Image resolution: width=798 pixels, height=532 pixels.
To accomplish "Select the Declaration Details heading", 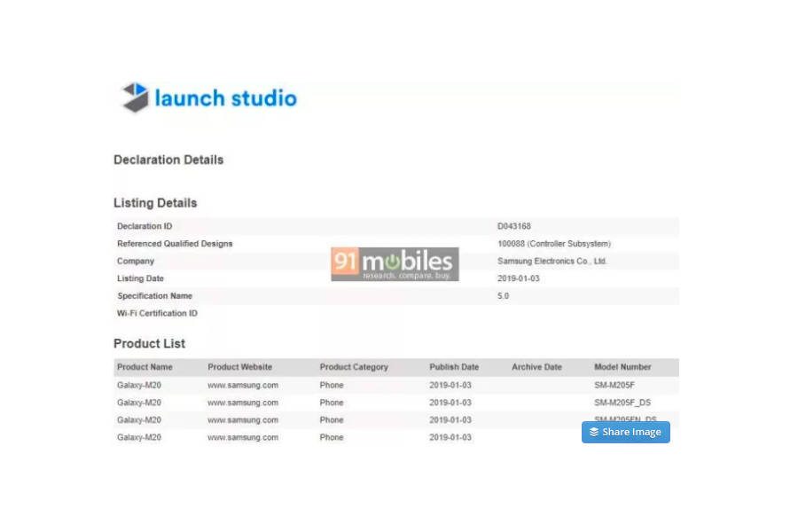I will click(x=168, y=160).
